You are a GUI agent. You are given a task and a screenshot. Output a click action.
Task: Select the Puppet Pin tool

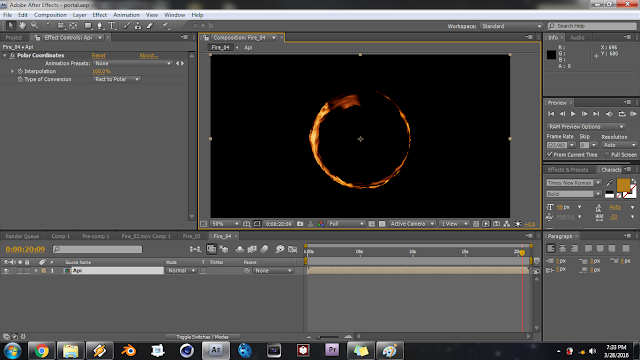165,26
